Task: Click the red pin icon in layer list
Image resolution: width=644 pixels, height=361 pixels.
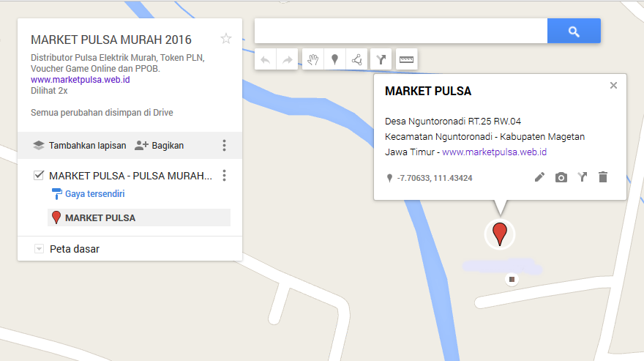Action: pos(56,217)
